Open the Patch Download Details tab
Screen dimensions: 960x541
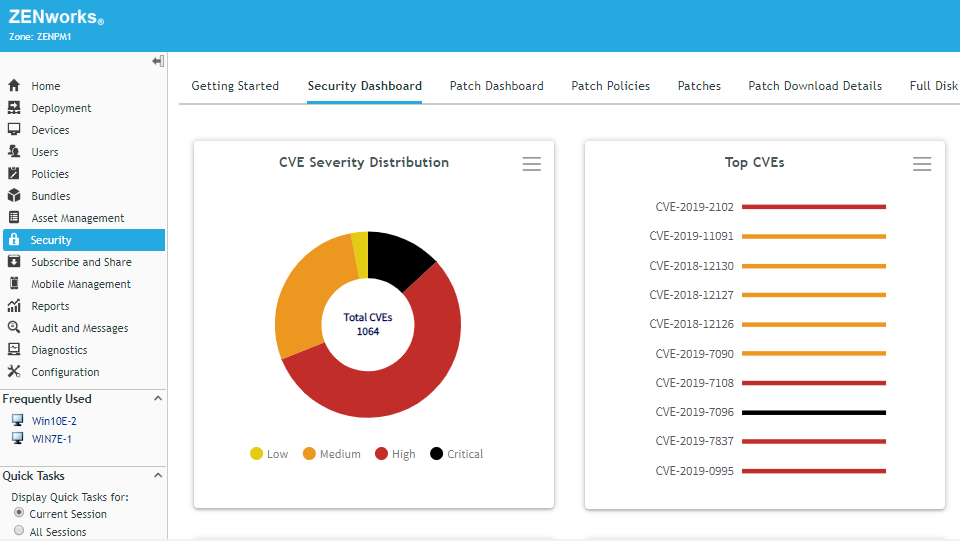(815, 86)
